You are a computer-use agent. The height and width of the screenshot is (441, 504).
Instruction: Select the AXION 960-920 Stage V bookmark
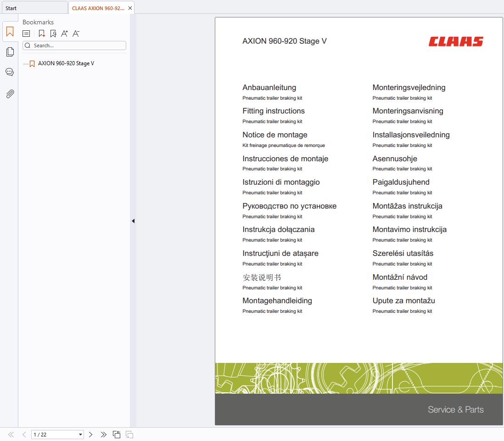66,63
